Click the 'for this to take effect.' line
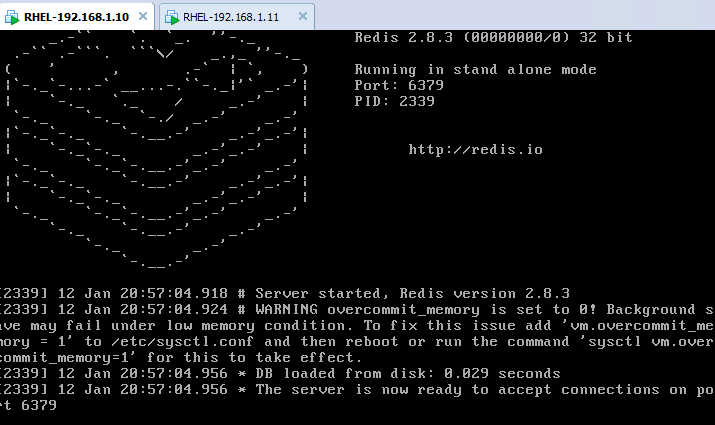This screenshot has width=715, height=425. click(181, 358)
